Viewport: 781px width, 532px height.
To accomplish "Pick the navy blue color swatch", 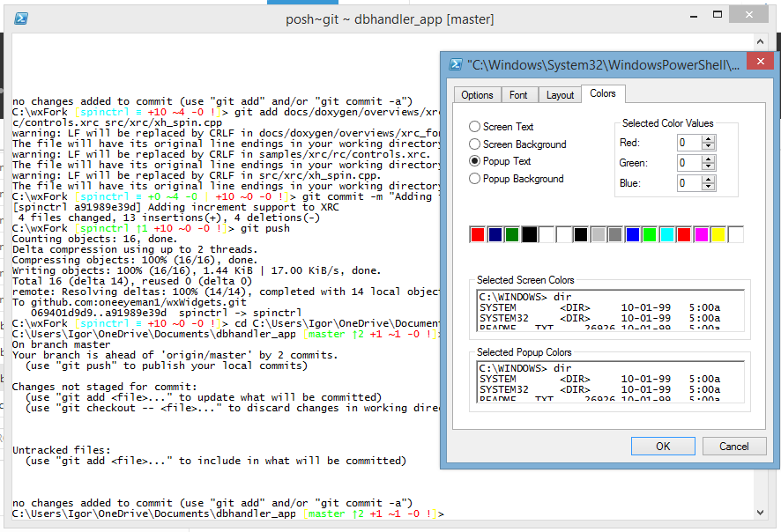I will (x=495, y=234).
